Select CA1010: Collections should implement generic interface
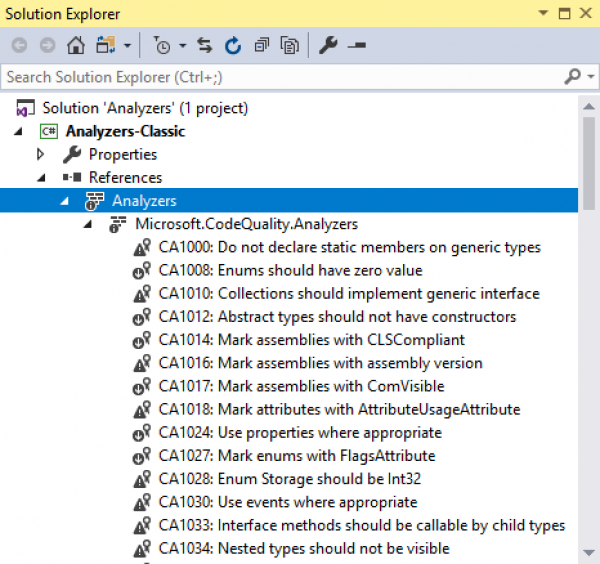600x564 pixels. (349, 293)
